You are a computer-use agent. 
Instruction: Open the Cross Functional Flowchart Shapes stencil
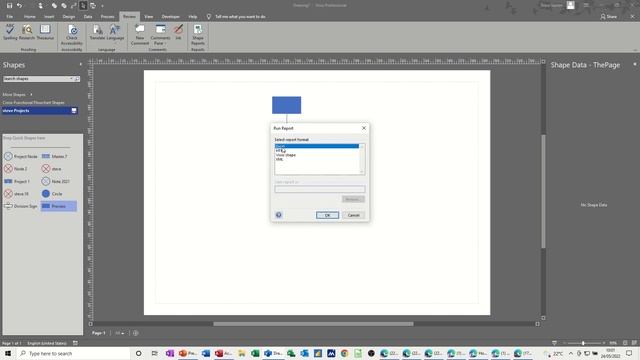coord(33,102)
